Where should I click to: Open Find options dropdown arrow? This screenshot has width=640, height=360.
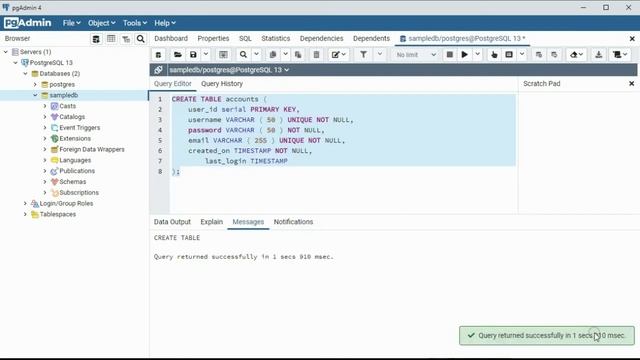point(256,55)
